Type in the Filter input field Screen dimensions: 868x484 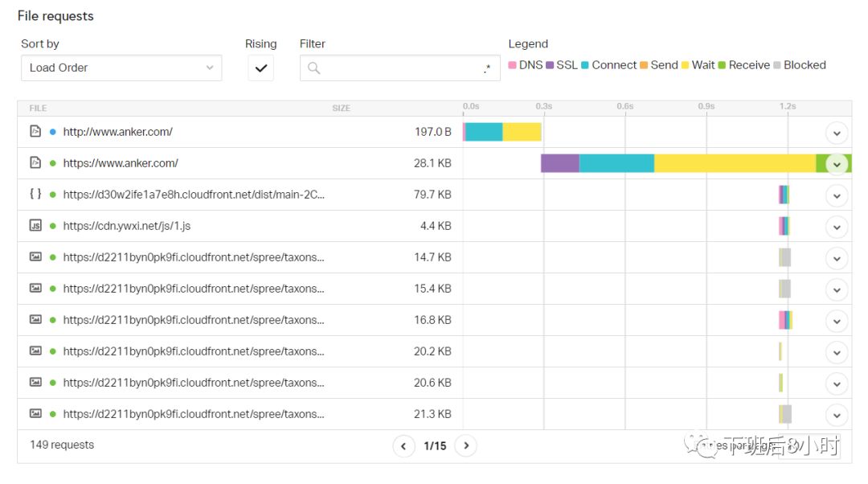coord(398,68)
